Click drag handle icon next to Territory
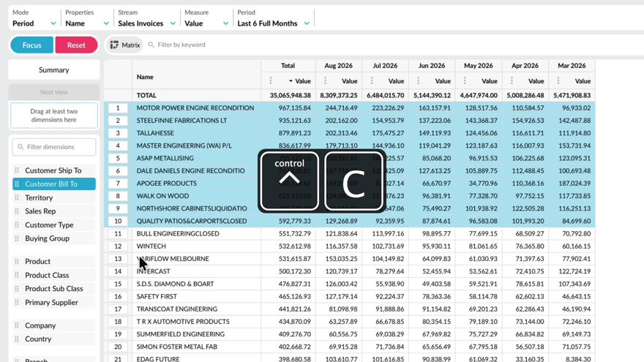 (17, 197)
